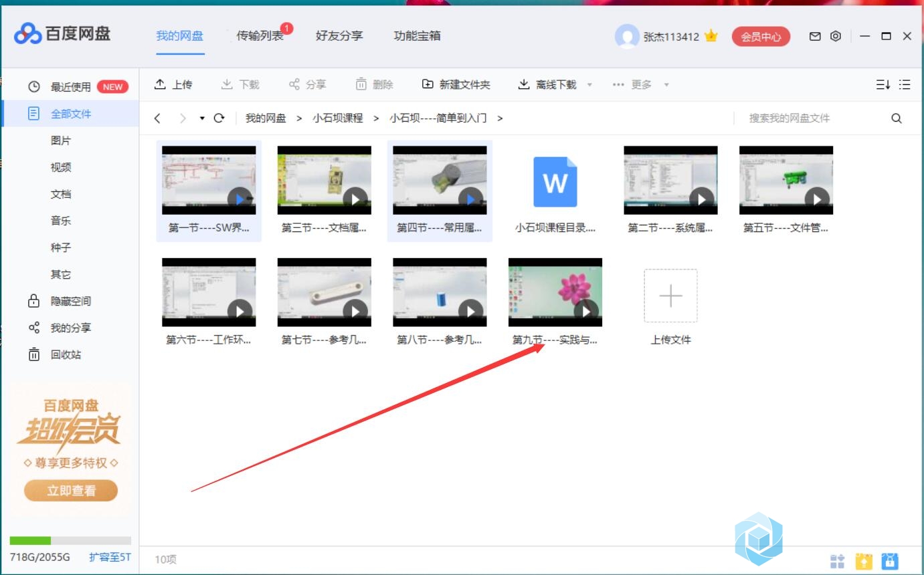Click the 删除 delete button

click(375, 84)
